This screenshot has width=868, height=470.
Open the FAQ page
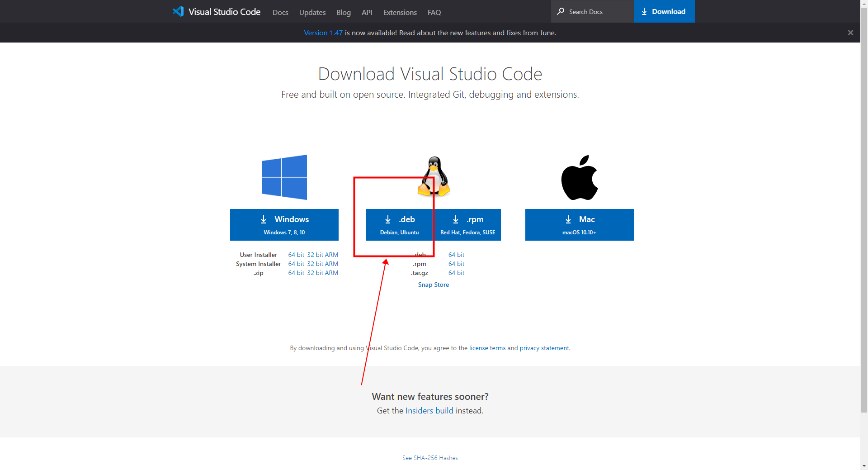(x=434, y=12)
